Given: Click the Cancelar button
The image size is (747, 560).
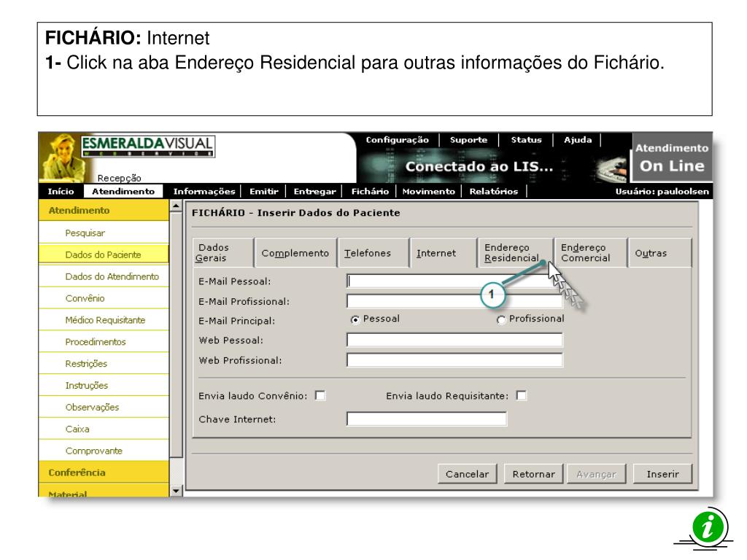Looking at the screenshot, I should pos(468,474).
